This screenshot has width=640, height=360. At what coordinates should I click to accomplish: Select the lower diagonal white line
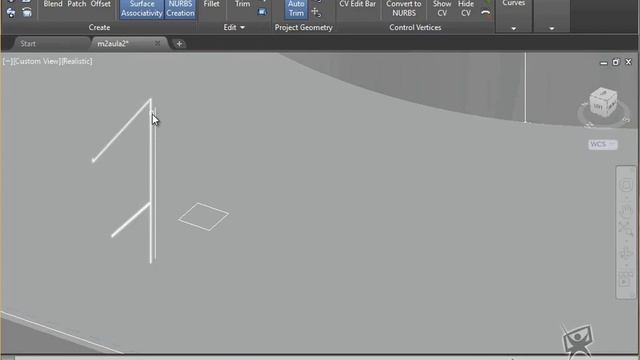131,220
